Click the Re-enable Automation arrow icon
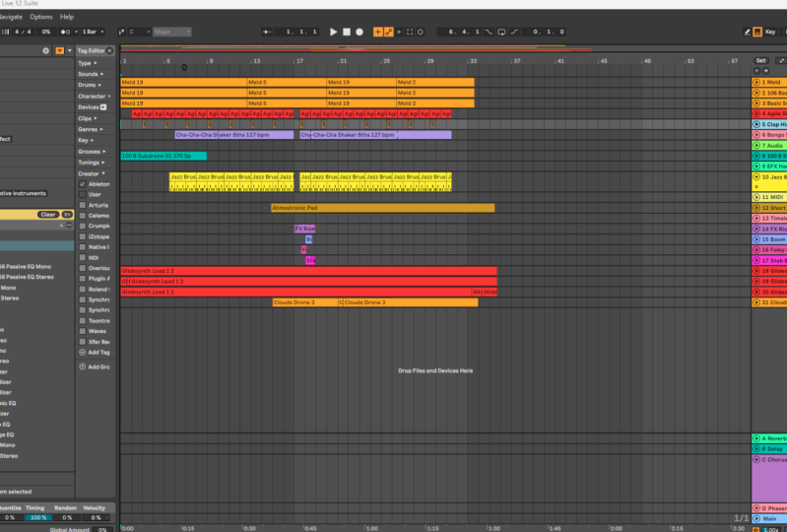 [399, 32]
